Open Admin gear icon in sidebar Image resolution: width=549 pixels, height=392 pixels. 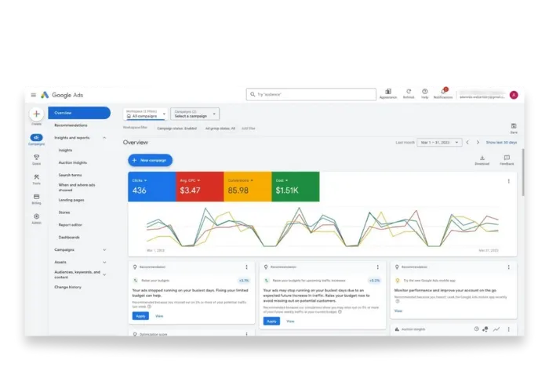(36, 216)
